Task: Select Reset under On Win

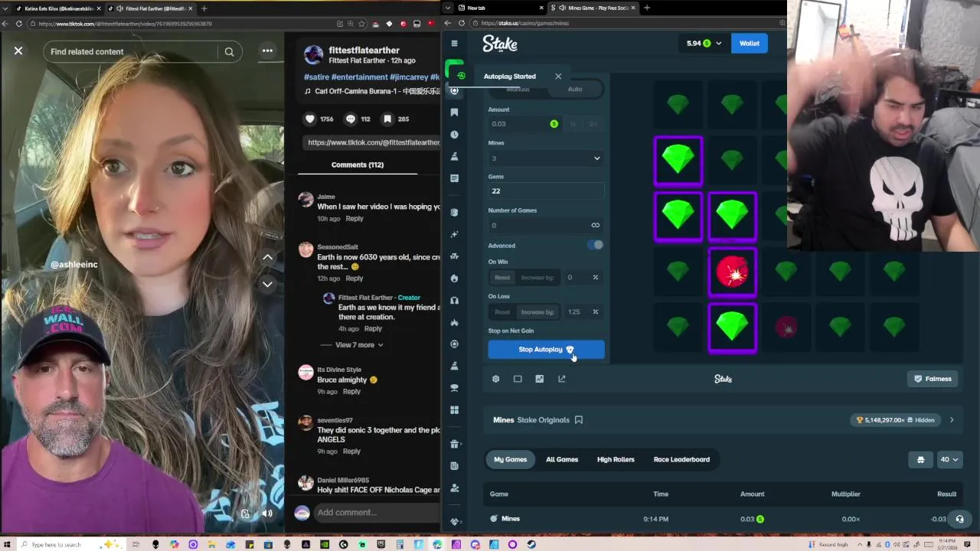Action: point(502,278)
